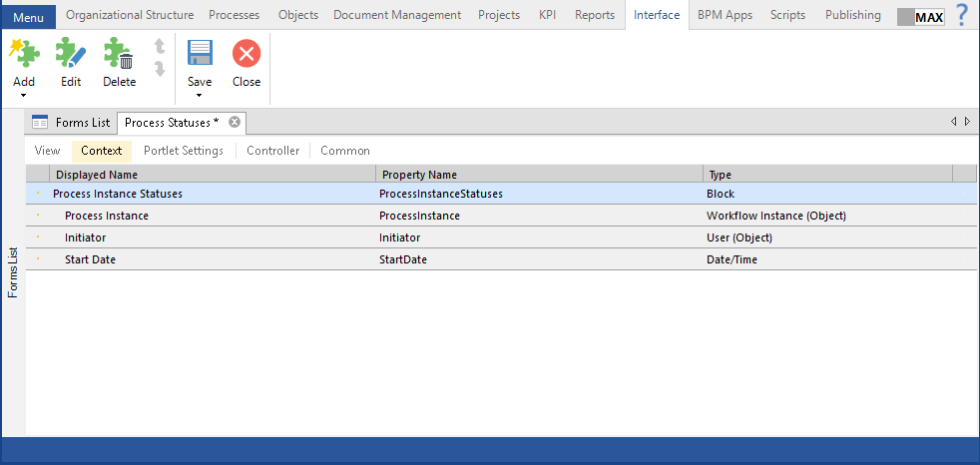Switch to the Forms List tab
980x465 pixels.
point(72,123)
